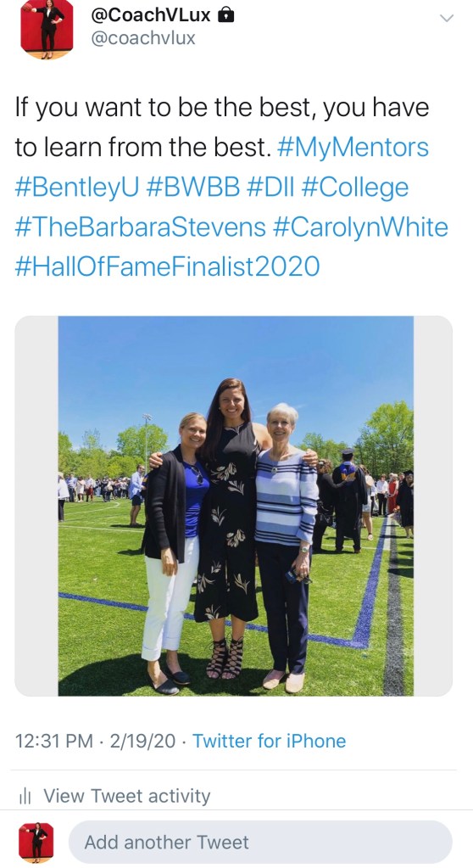Tap the tweet activity bar chart icon
The height and width of the screenshot is (868, 473).
(25, 796)
